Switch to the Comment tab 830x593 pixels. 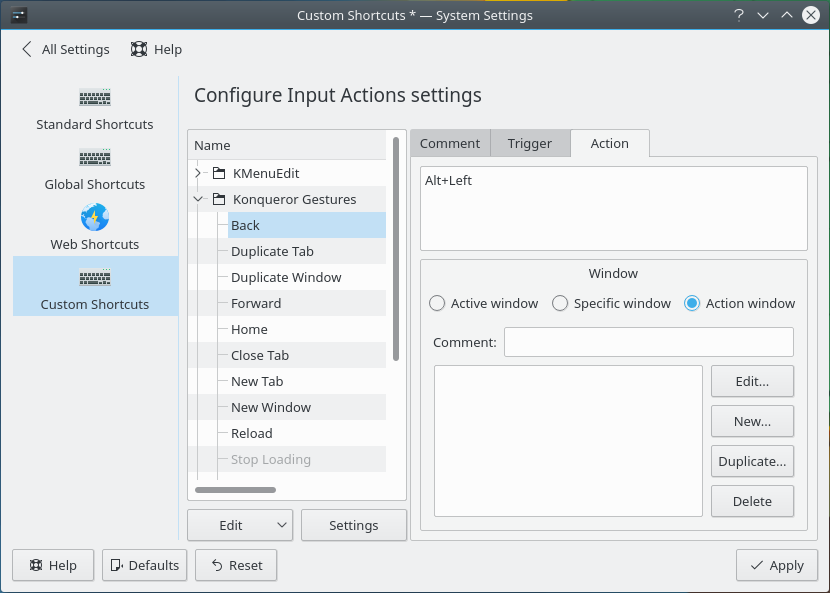coord(450,143)
